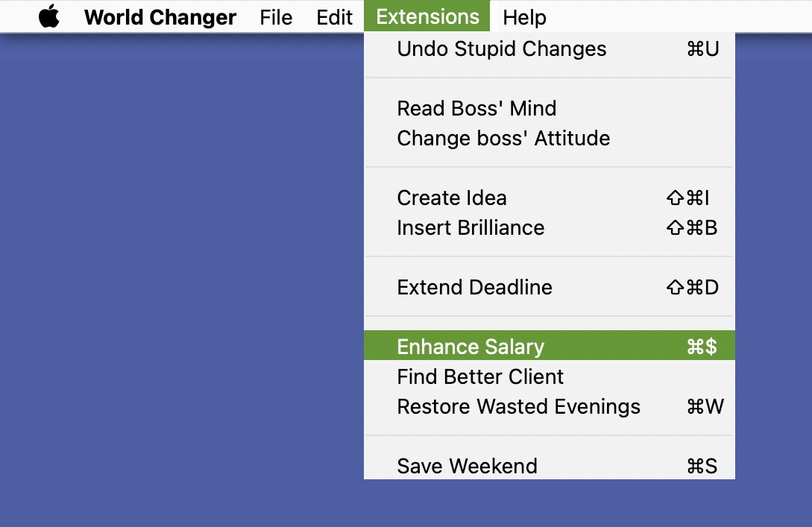Run the Create Idea command
The width and height of the screenshot is (812, 527).
(452, 198)
